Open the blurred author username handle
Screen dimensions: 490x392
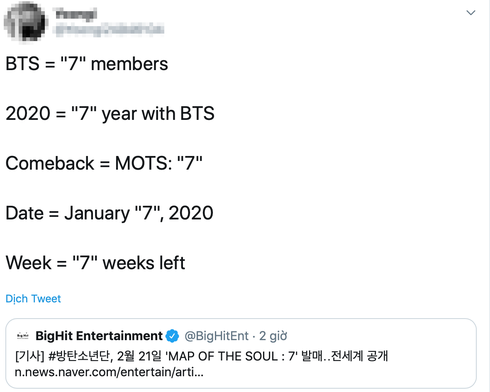point(109,30)
